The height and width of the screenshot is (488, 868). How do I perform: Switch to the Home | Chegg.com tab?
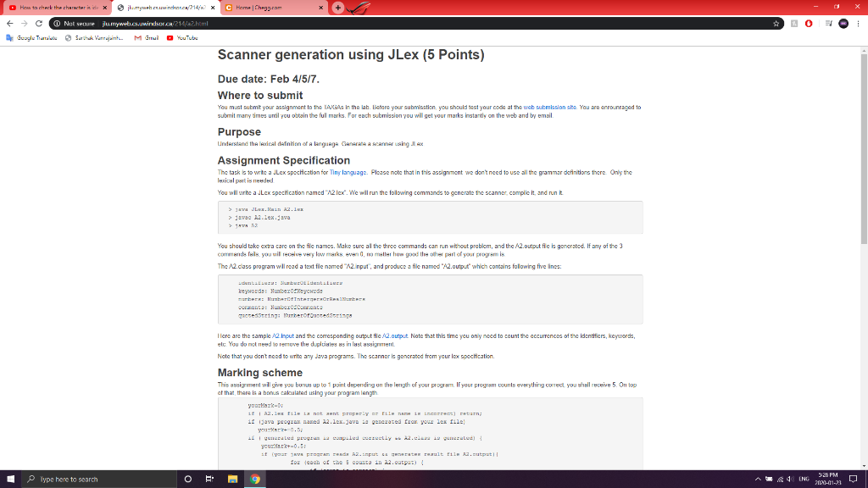tap(274, 8)
